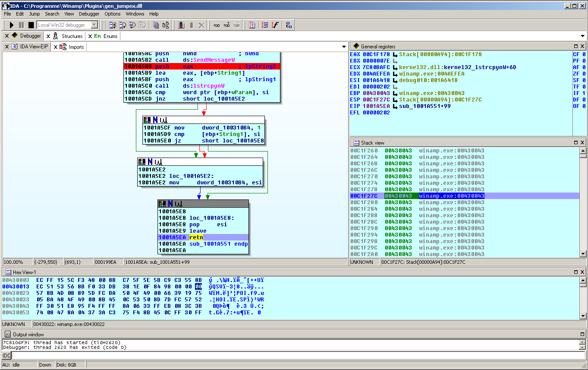Viewport: 588px width, 370px height.
Task: Toggle the IF flag value
Action: pos(584,93)
